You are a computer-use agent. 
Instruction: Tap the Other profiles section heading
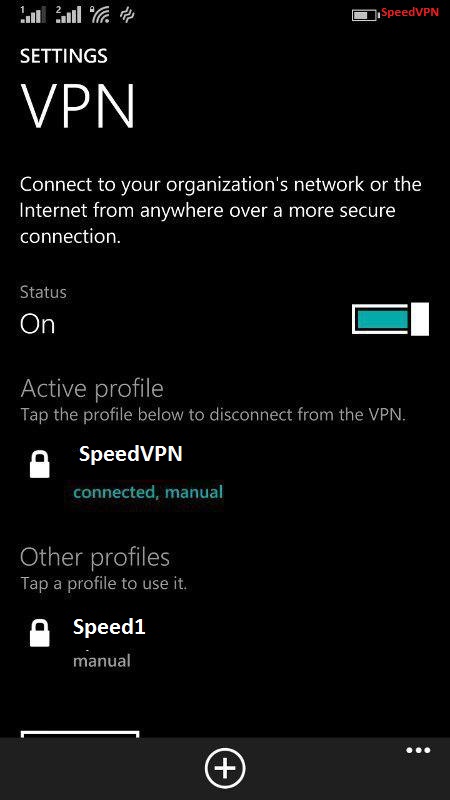(x=95, y=557)
